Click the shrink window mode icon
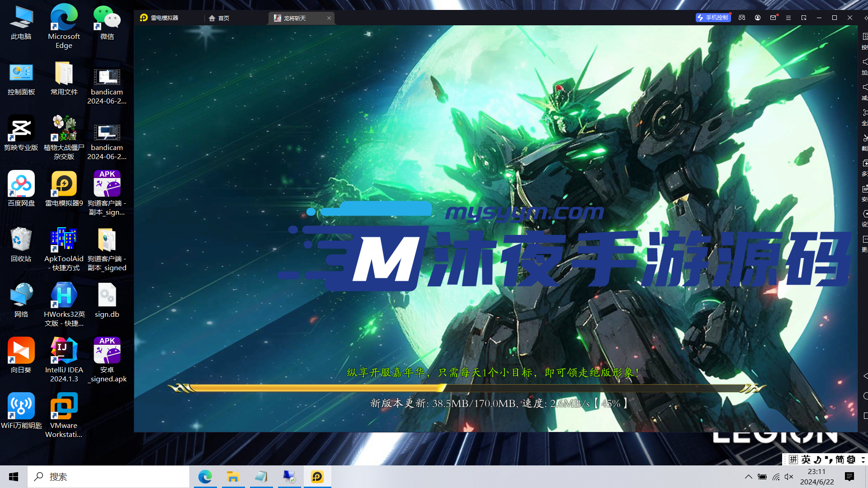This screenshot has height=488, width=868. tap(804, 18)
